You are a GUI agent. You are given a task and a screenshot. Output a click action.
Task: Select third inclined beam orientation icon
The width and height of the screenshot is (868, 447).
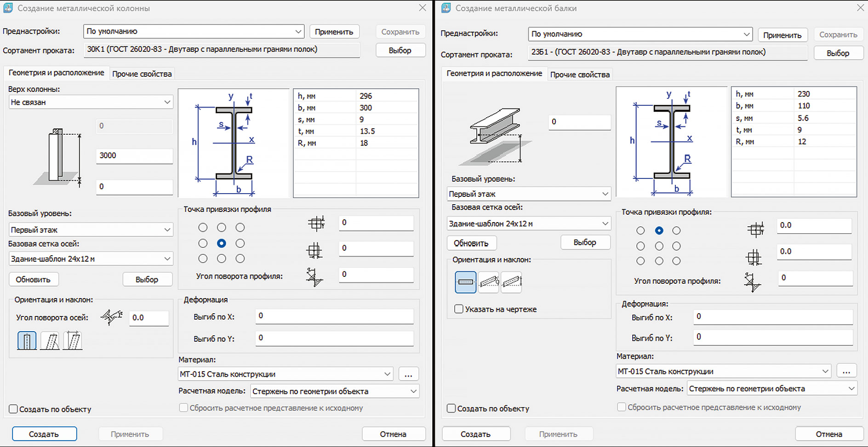tap(511, 281)
